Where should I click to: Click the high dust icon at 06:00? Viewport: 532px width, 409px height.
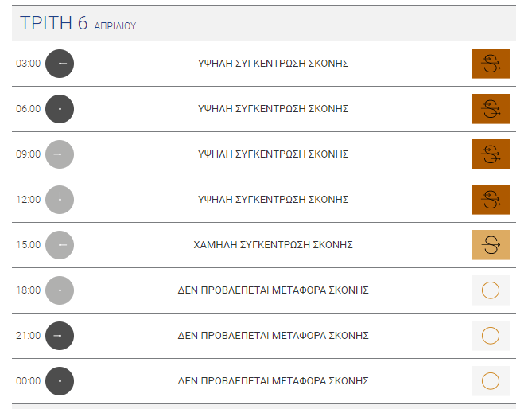pyautogui.click(x=491, y=109)
